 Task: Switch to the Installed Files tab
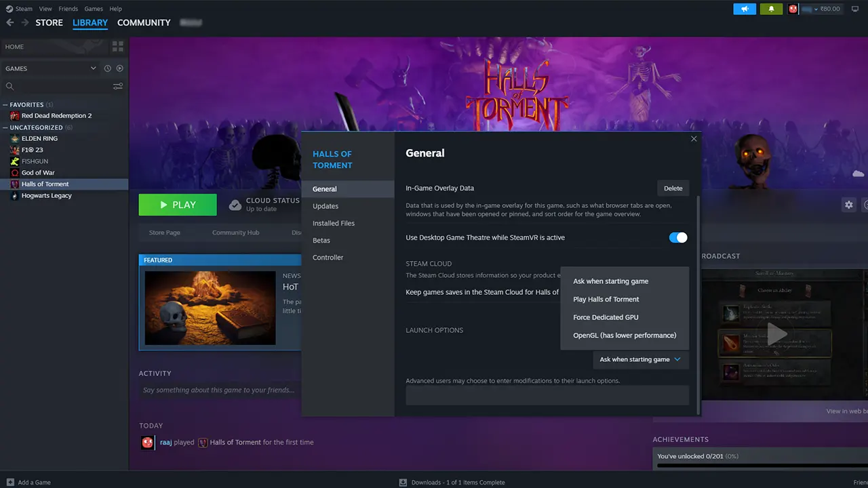coord(334,223)
